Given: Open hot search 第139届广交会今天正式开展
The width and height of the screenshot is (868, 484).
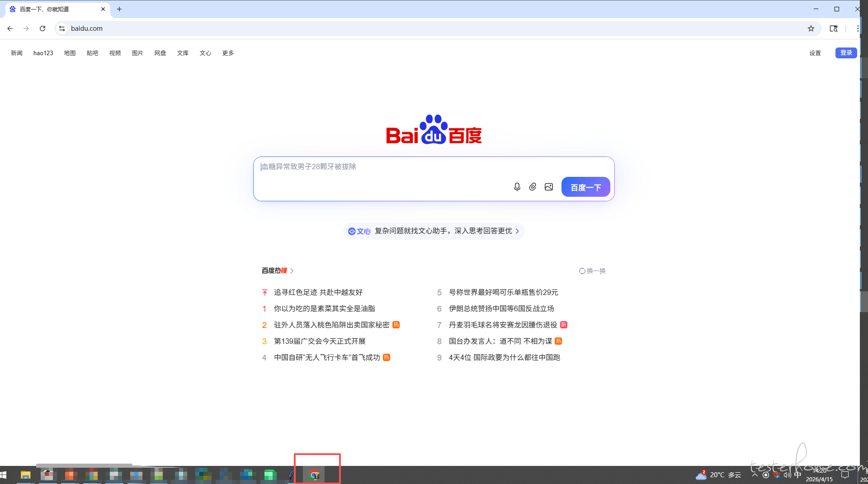Looking at the screenshot, I should 320,341.
